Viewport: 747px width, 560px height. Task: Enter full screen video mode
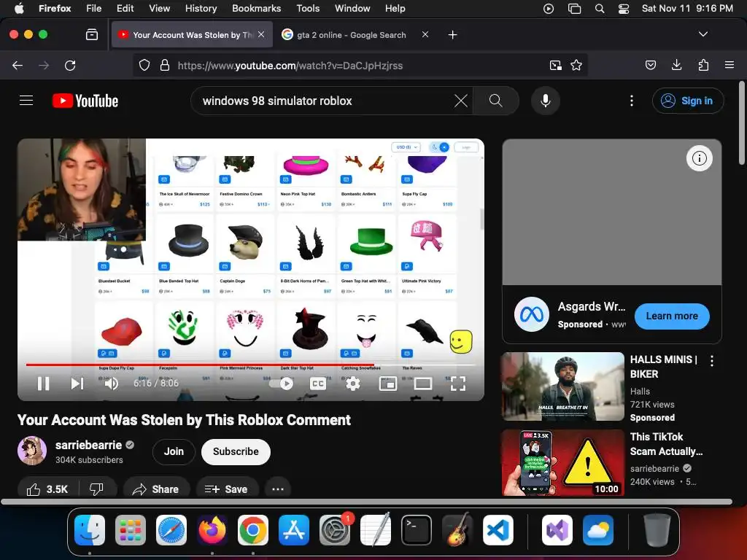tap(458, 384)
